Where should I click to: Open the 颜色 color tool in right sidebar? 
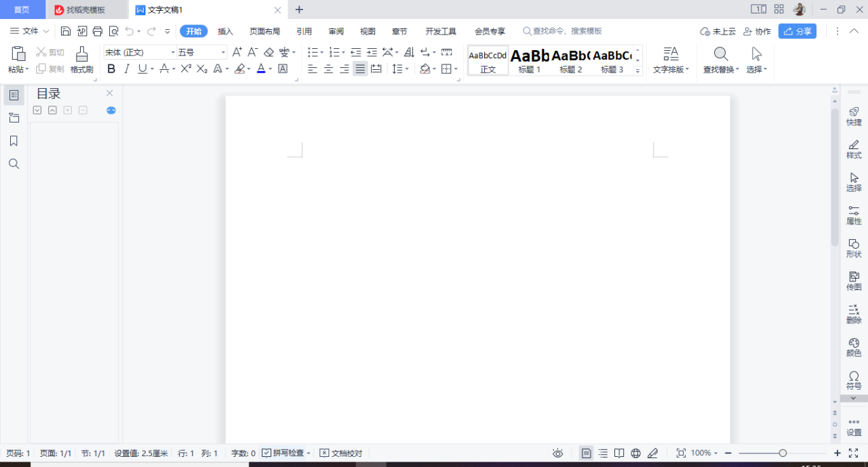pos(854,347)
